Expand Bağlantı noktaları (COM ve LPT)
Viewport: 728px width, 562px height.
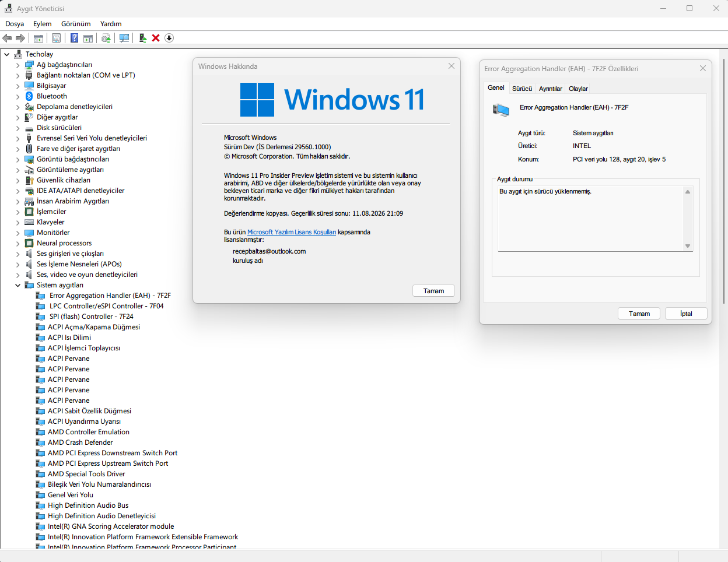tap(17, 75)
